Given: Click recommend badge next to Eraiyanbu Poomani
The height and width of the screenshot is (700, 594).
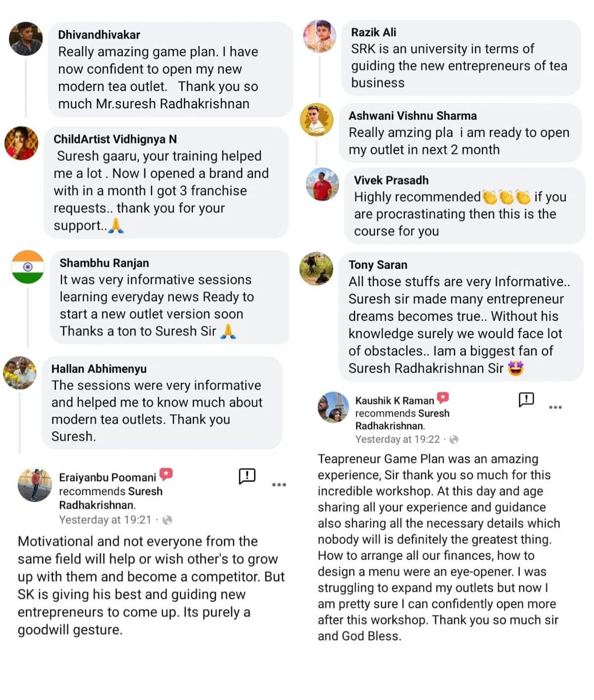Looking at the screenshot, I should tap(166, 474).
